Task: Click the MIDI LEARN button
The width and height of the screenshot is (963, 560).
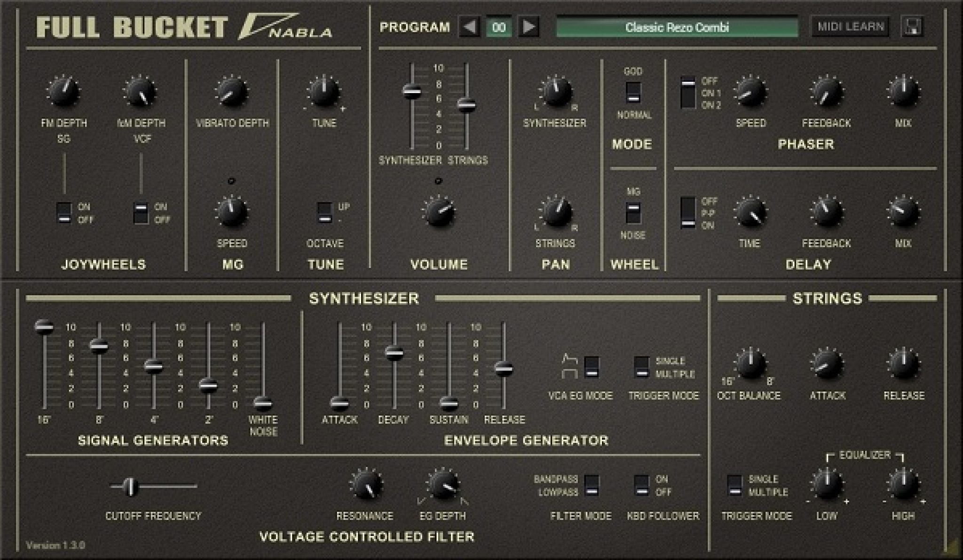Action: coord(850,26)
